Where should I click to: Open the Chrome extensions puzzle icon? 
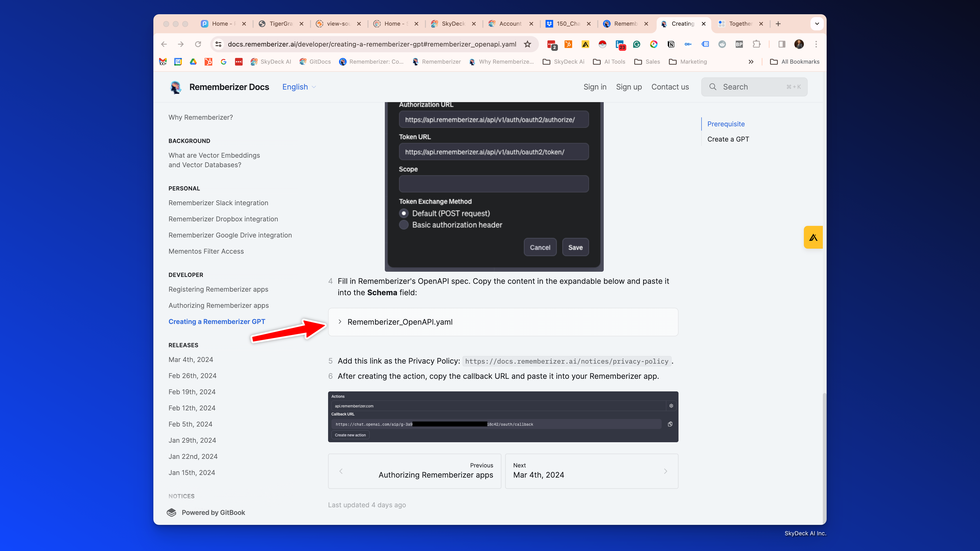(756, 44)
